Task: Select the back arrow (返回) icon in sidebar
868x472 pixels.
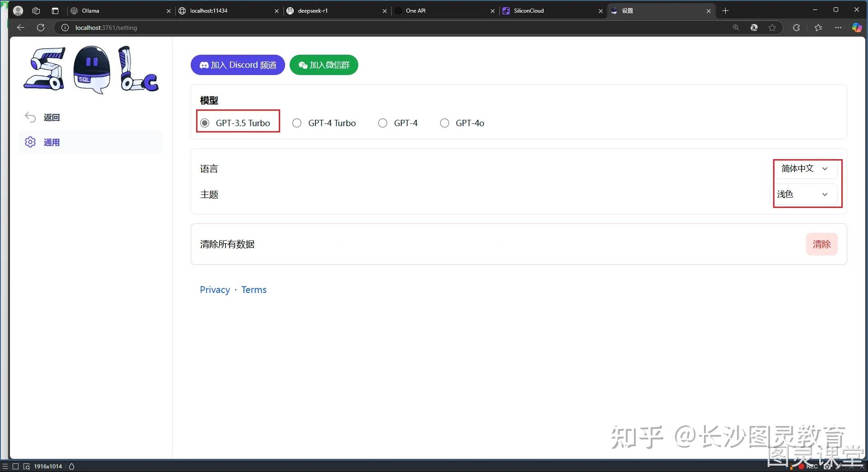Action: [30, 117]
